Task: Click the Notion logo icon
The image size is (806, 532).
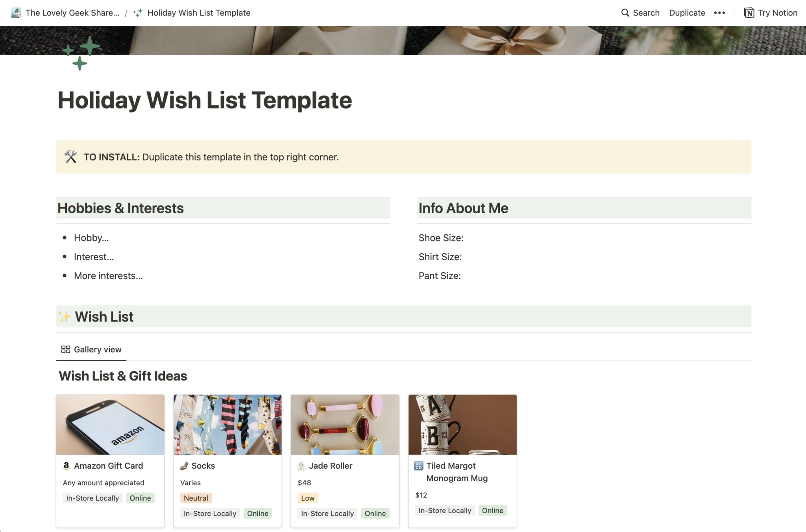Action: click(x=749, y=13)
